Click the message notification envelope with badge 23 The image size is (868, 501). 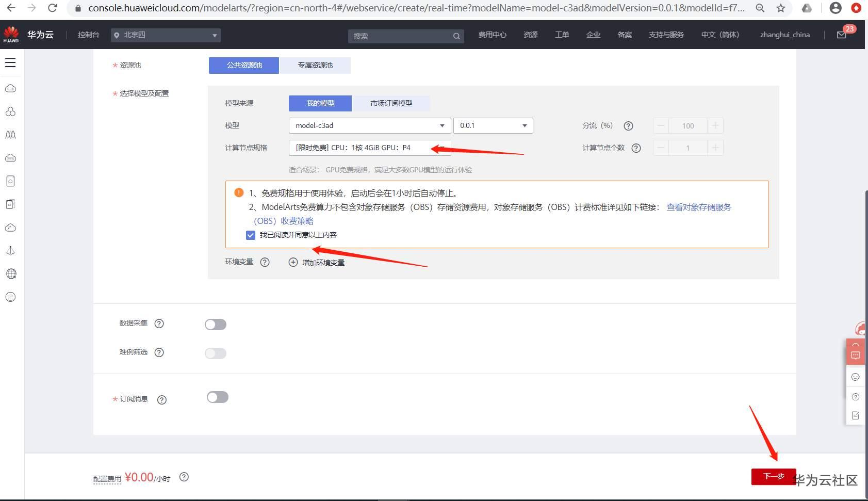pos(842,35)
